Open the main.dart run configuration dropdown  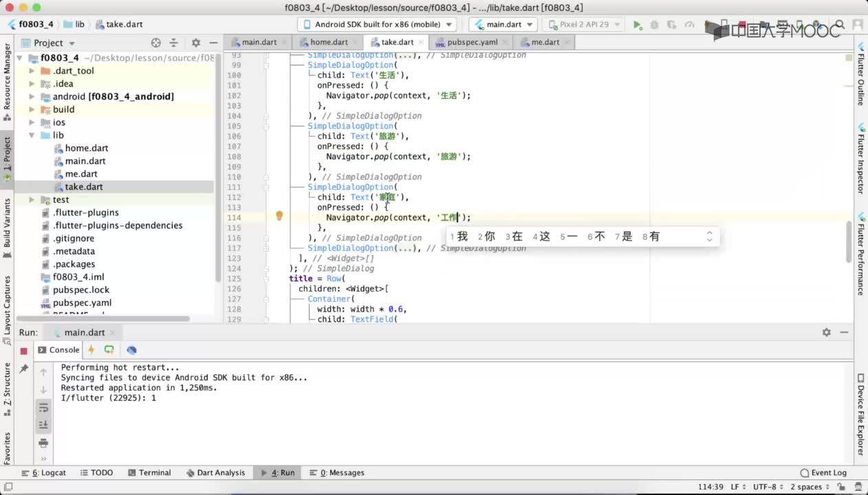[x=503, y=24]
